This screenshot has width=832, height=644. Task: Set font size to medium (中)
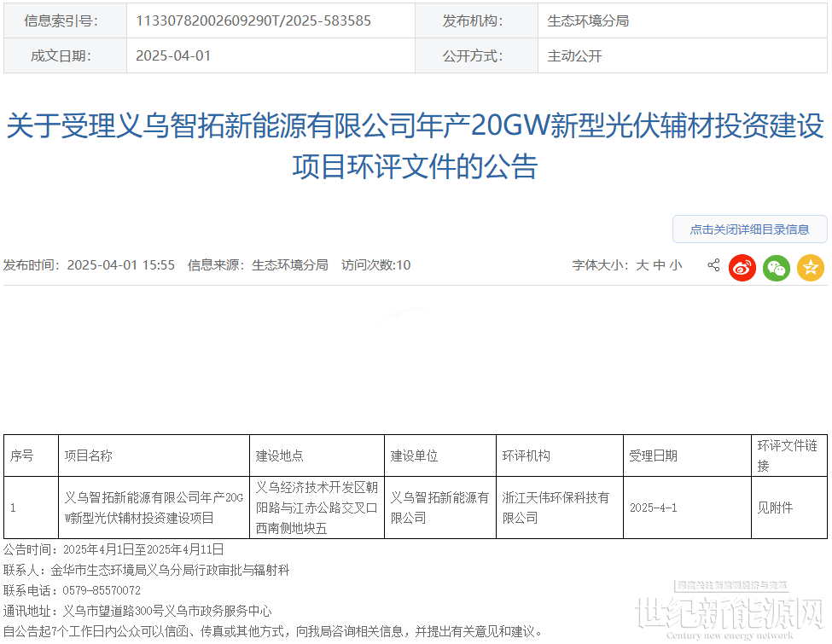click(x=660, y=265)
